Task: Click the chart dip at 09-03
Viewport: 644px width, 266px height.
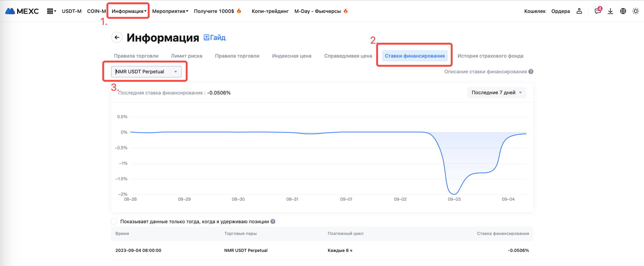Action: pos(454,193)
